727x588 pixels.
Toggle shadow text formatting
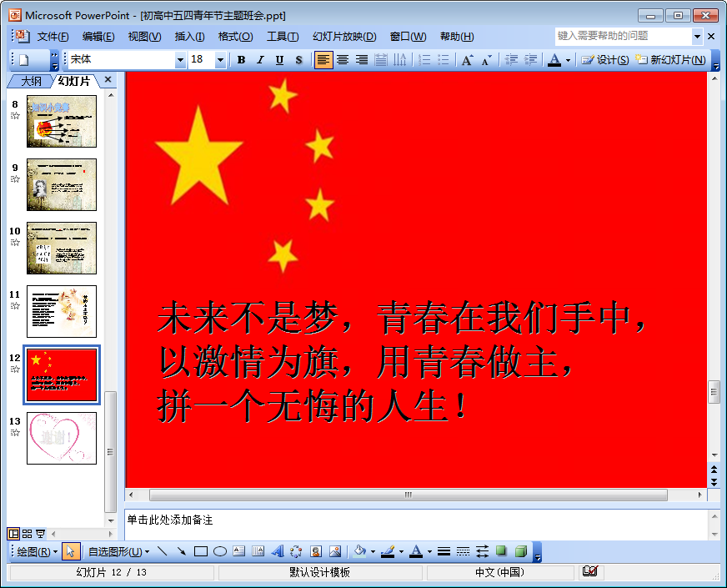[x=298, y=60]
